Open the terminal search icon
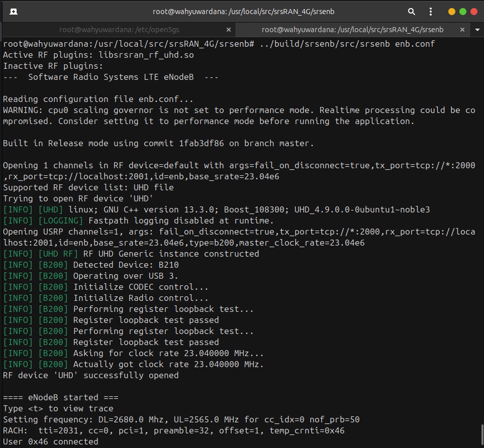484x448 pixels. [x=412, y=12]
